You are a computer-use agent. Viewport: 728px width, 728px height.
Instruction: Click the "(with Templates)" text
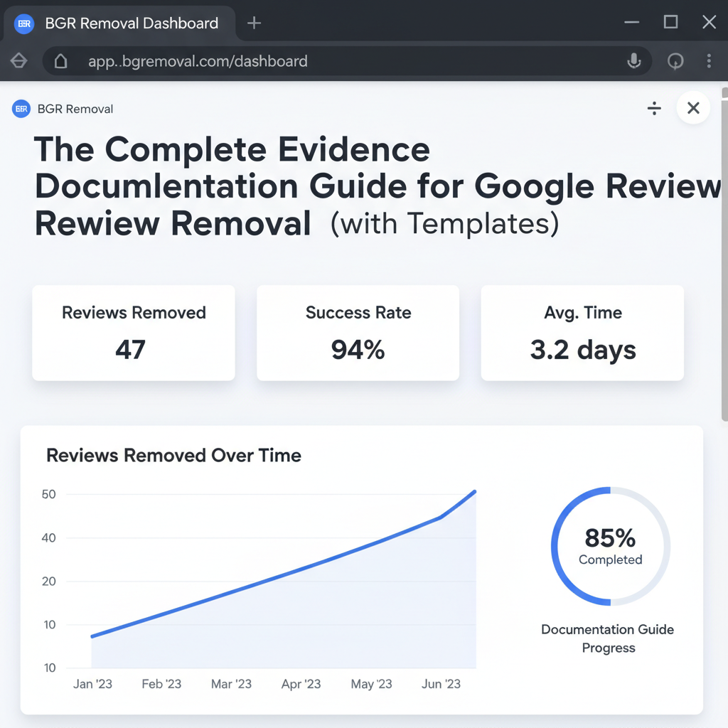coord(445,224)
